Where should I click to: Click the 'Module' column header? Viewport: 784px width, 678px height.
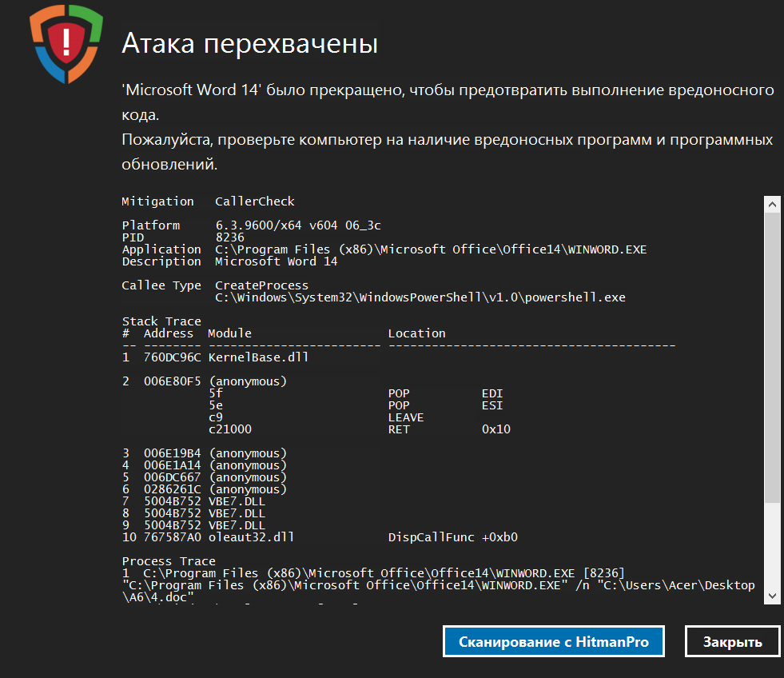pyautogui.click(x=229, y=333)
